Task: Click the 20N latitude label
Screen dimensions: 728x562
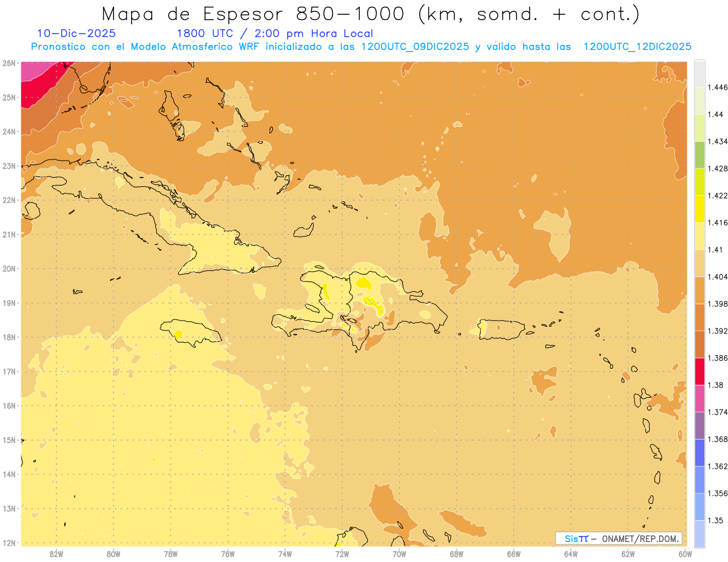Action: pyautogui.click(x=8, y=269)
